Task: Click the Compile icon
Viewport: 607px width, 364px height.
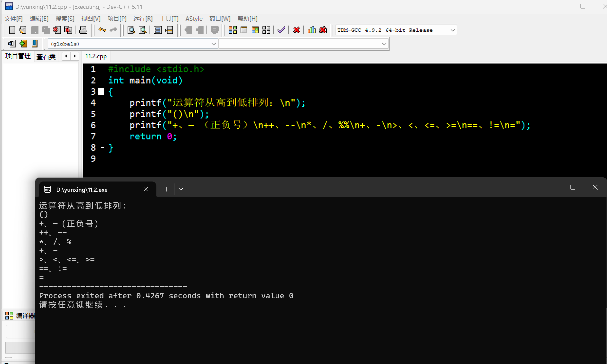Action: click(x=233, y=30)
